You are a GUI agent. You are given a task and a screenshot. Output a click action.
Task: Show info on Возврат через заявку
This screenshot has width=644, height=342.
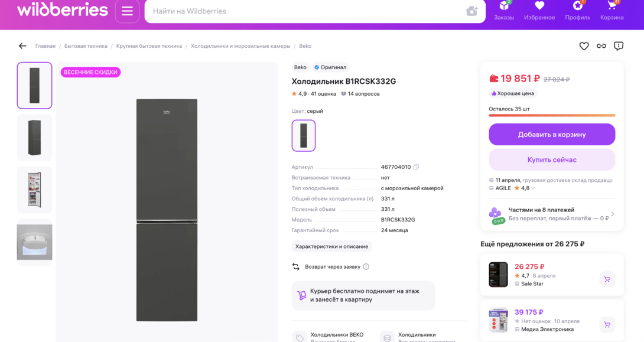point(366,267)
